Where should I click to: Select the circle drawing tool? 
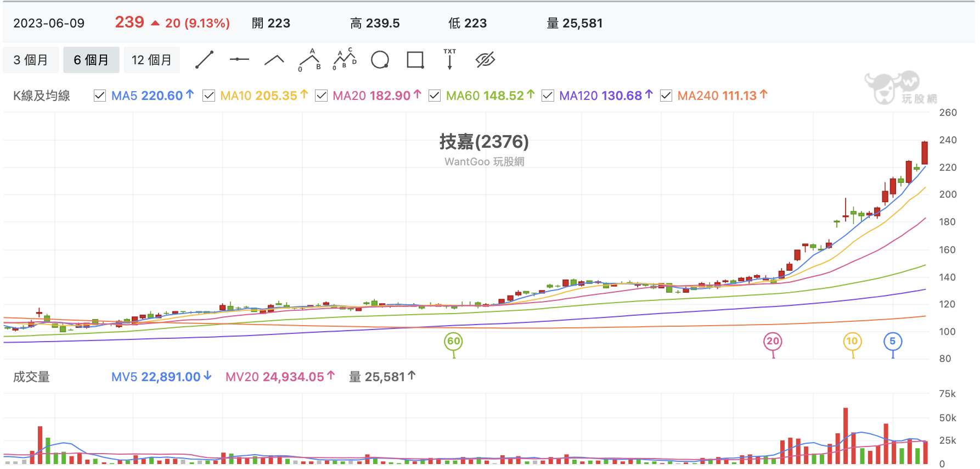[x=380, y=60]
